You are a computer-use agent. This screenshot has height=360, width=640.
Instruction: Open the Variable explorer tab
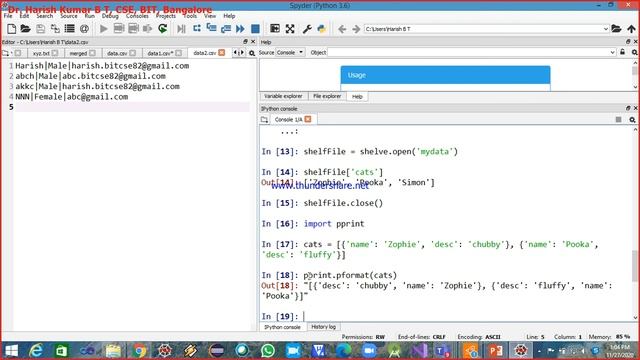point(283,96)
